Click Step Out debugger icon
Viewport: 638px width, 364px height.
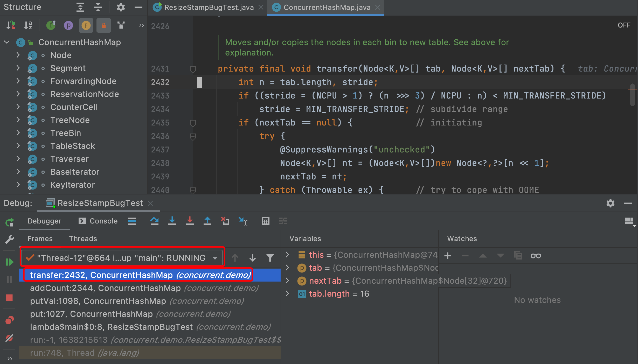tap(207, 221)
